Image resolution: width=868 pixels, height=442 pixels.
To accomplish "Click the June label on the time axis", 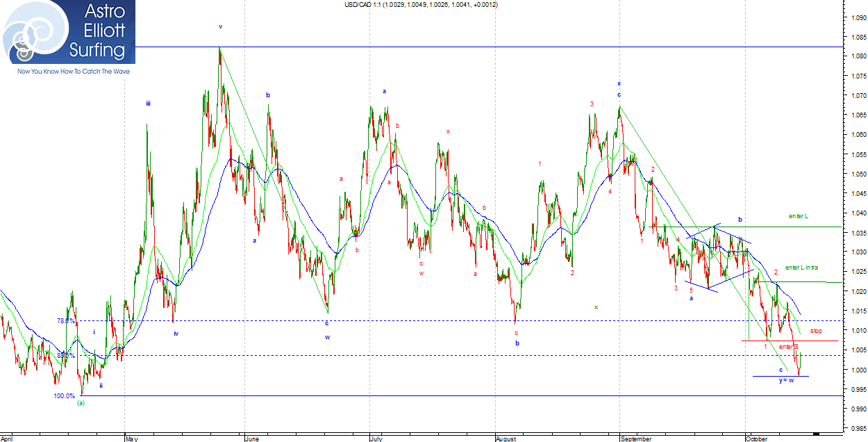I will coord(253,439).
